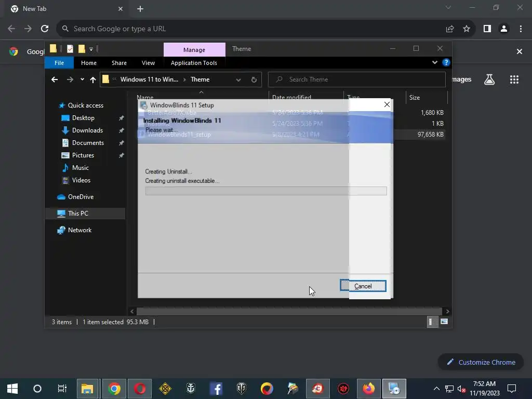Viewport: 532px width, 399px height.
Task: Open Explorer help question mark icon
Action: (x=446, y=62)
